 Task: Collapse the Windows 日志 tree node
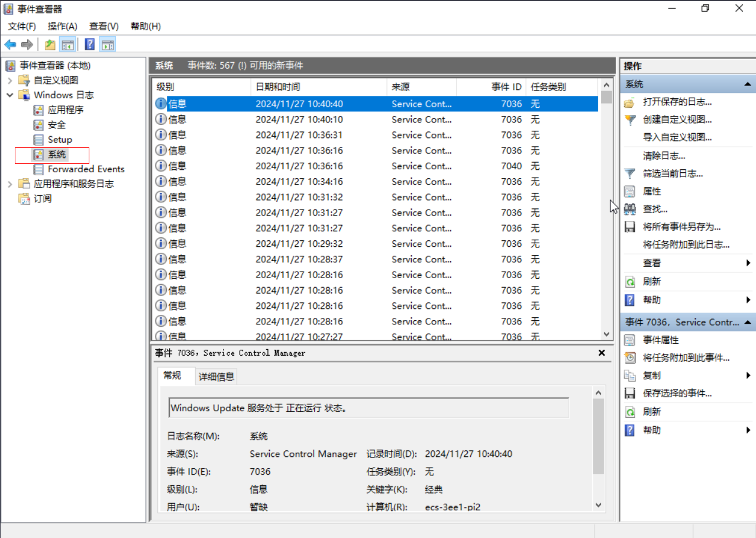point(10,95)
